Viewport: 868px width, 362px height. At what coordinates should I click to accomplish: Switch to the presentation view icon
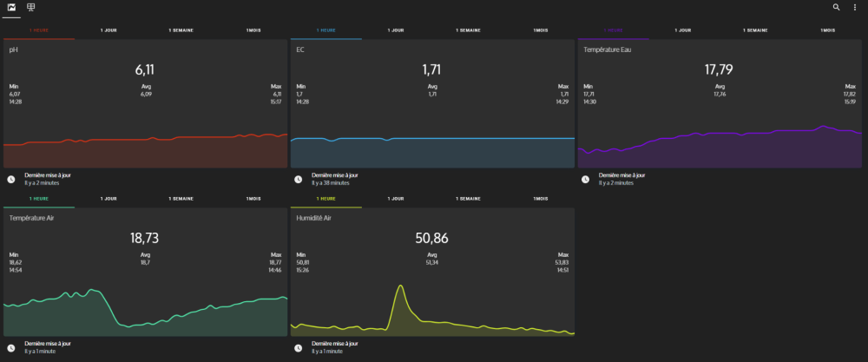(31, 7)
